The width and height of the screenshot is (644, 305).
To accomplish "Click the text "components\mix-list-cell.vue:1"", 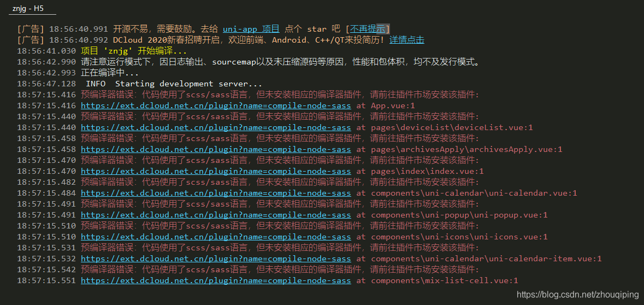I will 445,281.
